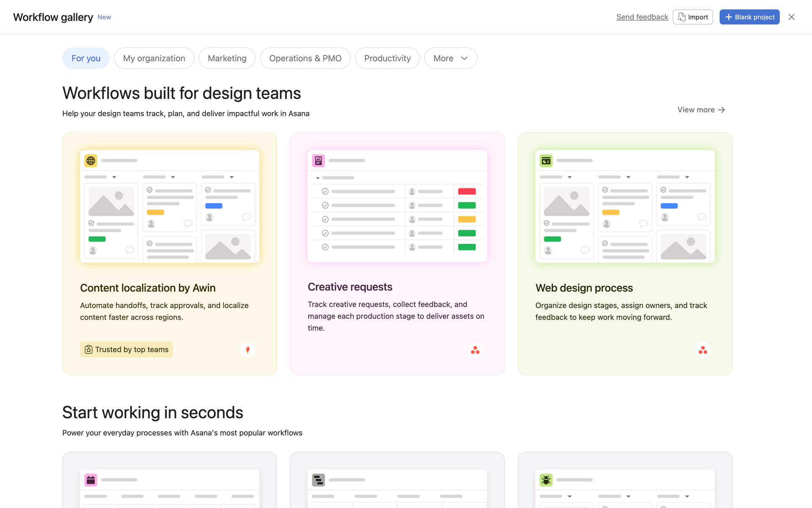The height and width of the screenshot is (508, 812).
Task: Open Web design process board preview thumbnail
Action: (x=625, y=206)
